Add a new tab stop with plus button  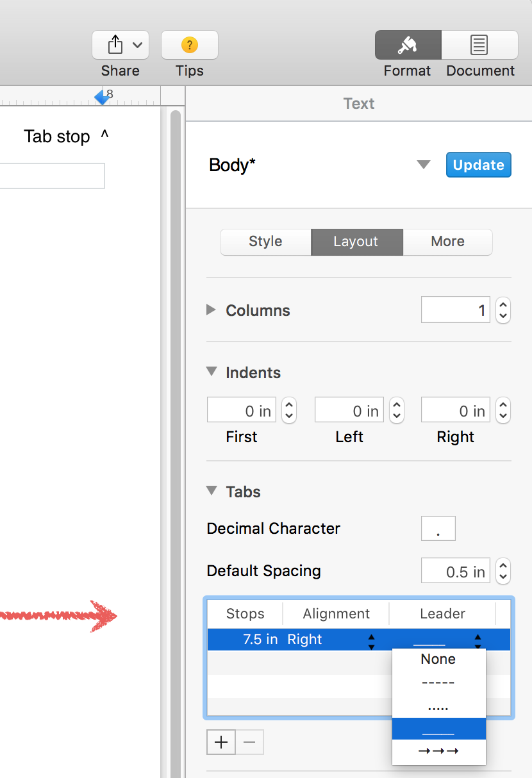click(x=221, y=742)
